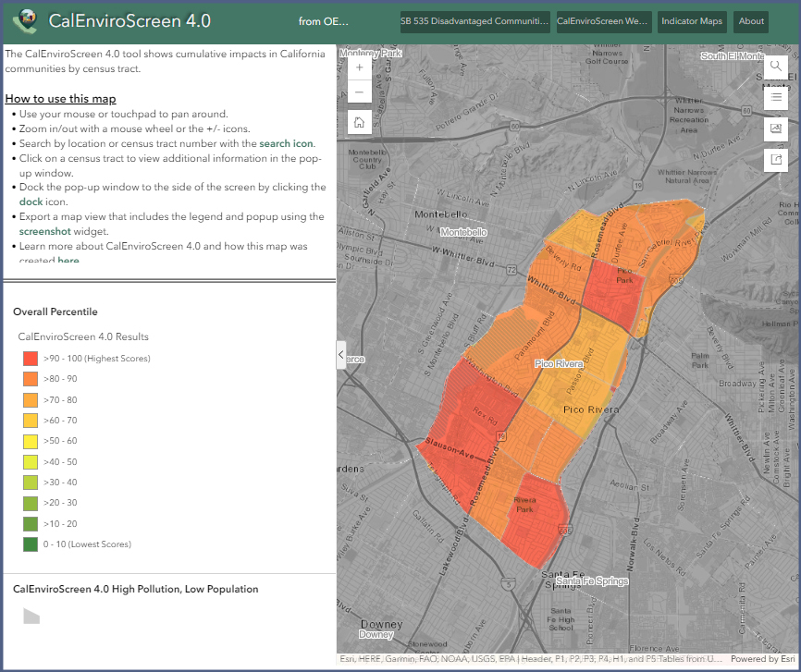801x672 pixels.
Task: Click the 0 - 10 dark green swatch
Action: tap(31, 544)
